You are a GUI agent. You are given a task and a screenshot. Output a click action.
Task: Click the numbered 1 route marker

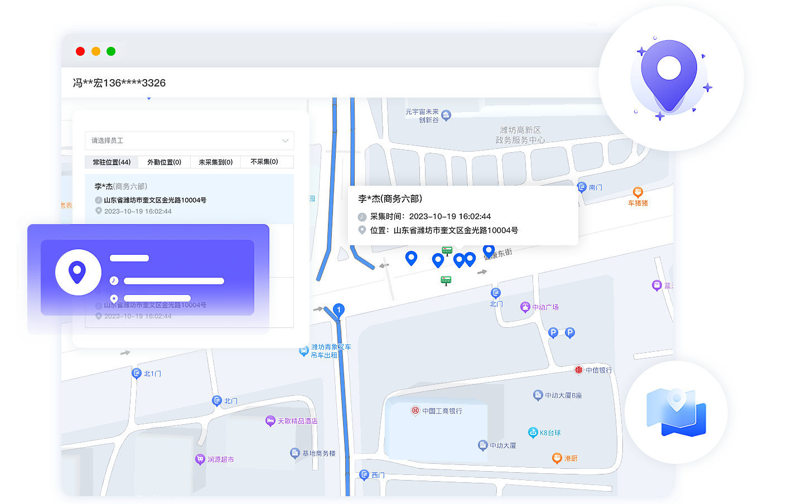339,310
